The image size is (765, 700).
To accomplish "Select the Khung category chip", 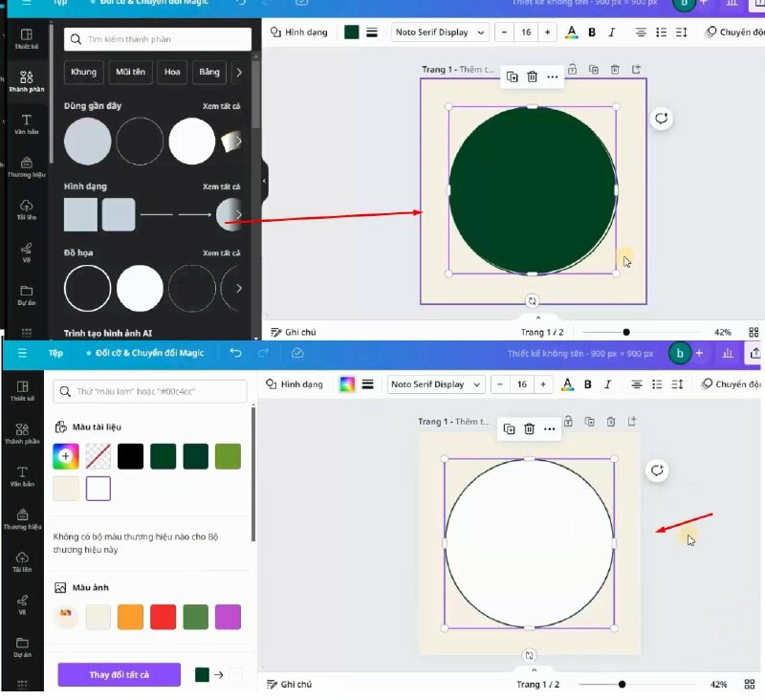I will click(x=83, y=72).
